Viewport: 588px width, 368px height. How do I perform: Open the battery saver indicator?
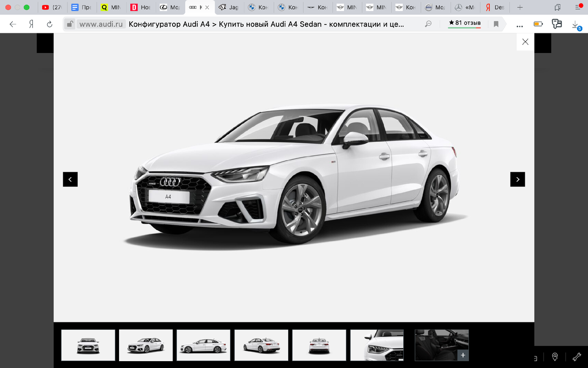pyautogui.click(x=539, y=24)
